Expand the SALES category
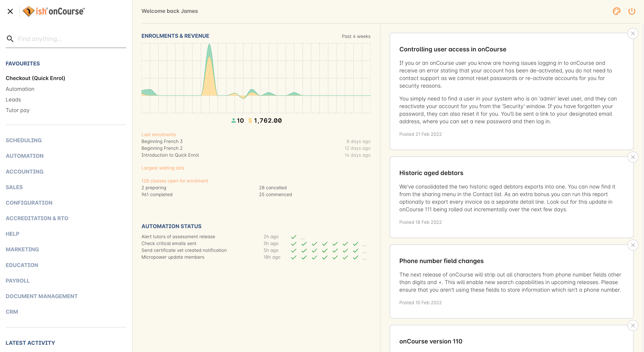644x352 pixels. coord(14,187)
